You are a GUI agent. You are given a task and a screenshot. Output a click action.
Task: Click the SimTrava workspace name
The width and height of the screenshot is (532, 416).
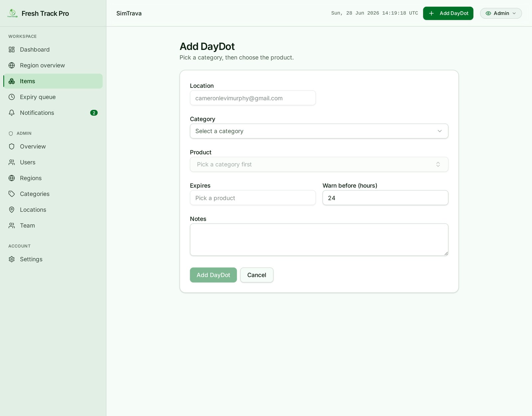pyautogui.click(x=129, y=13)
